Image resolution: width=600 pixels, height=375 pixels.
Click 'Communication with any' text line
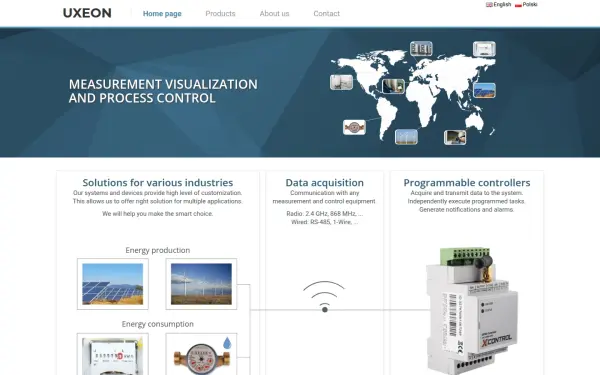pyautogui.click(x=324, y=193)
